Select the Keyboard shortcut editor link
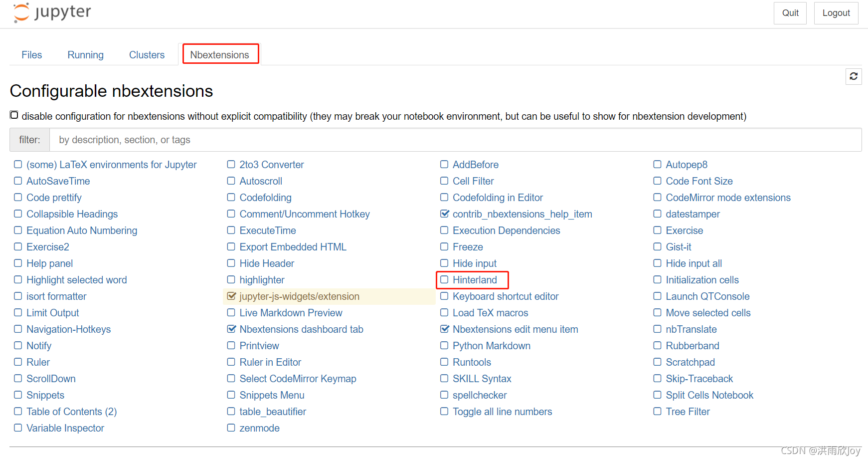Image resolution: width=868 pixels, height=461 pixels. [506, 296]
